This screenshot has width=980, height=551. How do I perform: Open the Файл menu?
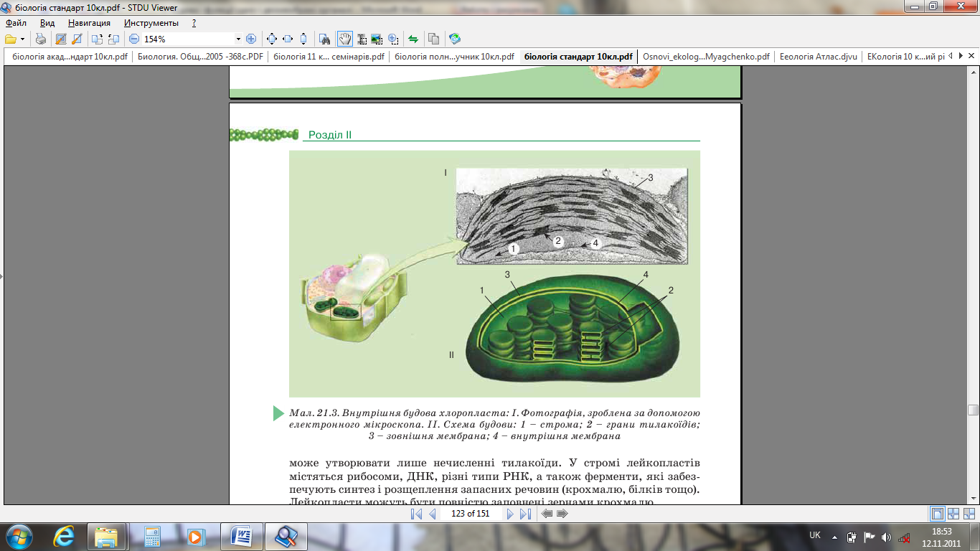[16, 23]
